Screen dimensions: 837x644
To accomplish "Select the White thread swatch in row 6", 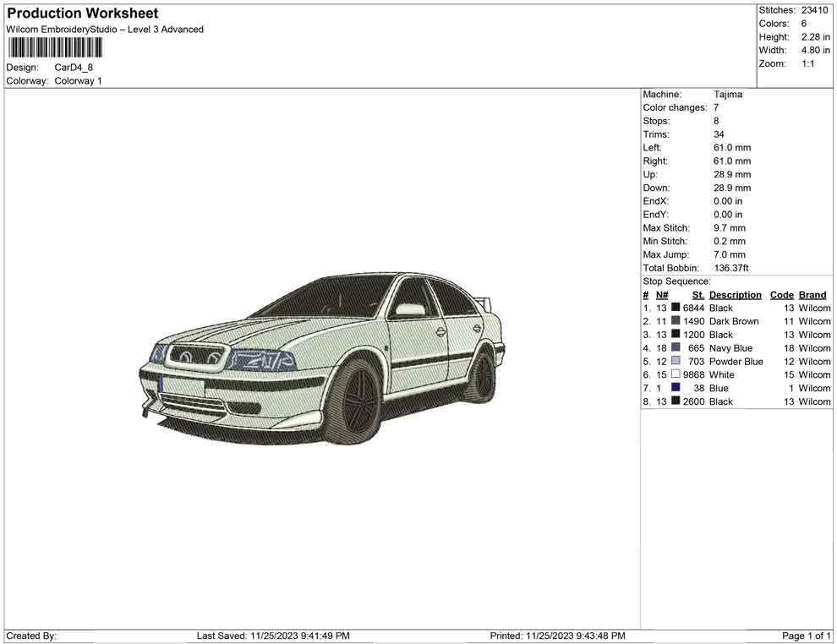I will tap(676, 374).
